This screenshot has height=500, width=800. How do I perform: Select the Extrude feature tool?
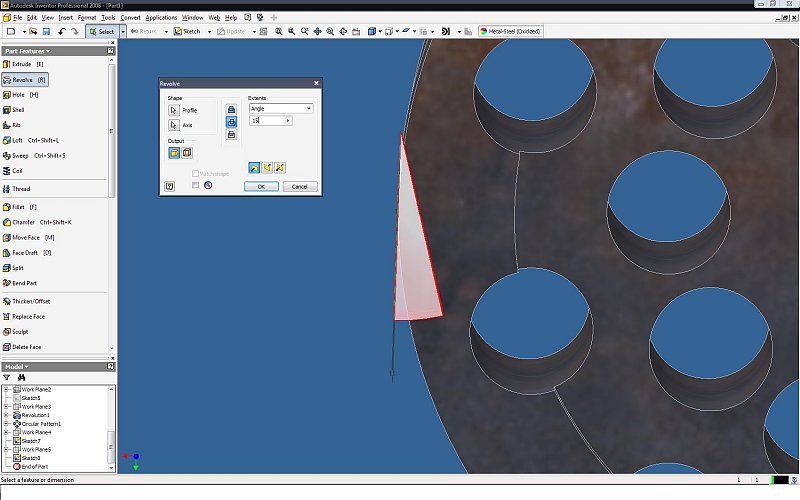[x=20, y=64]
